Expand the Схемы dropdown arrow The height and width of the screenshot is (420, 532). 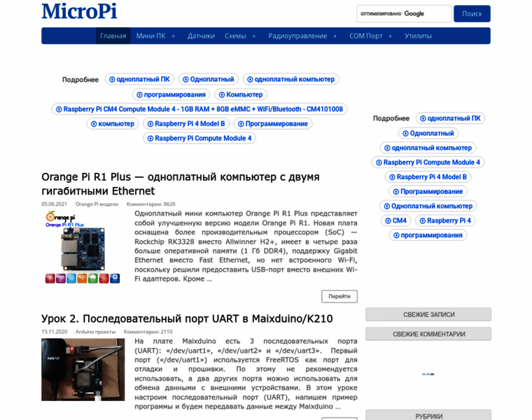(x=254, y=36)
